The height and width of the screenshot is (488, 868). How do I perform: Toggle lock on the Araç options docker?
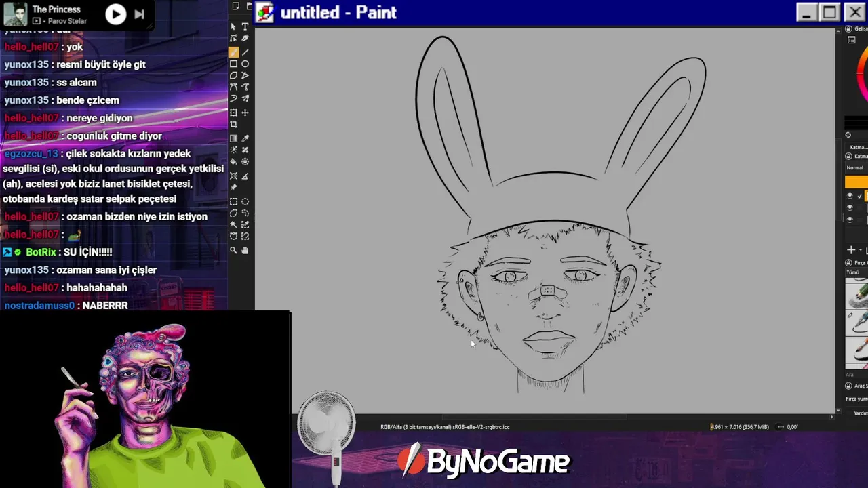click(x=848, y=386)
